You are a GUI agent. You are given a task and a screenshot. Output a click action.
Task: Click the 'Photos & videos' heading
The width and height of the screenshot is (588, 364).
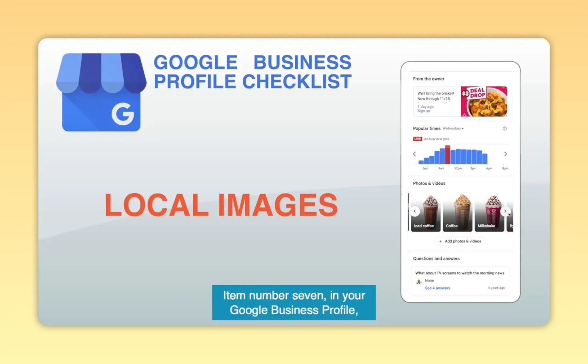point(429,183)
